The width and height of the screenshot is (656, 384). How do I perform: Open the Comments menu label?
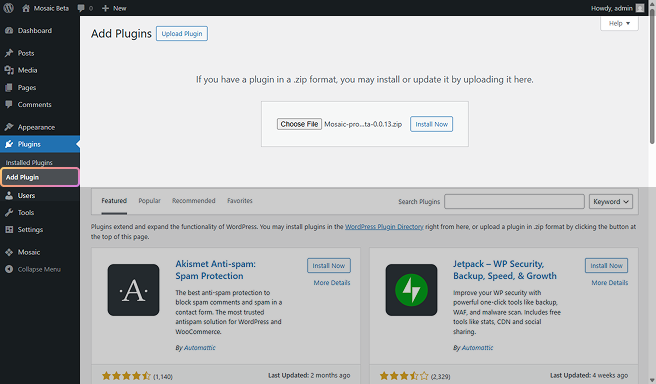click(35, 105)
